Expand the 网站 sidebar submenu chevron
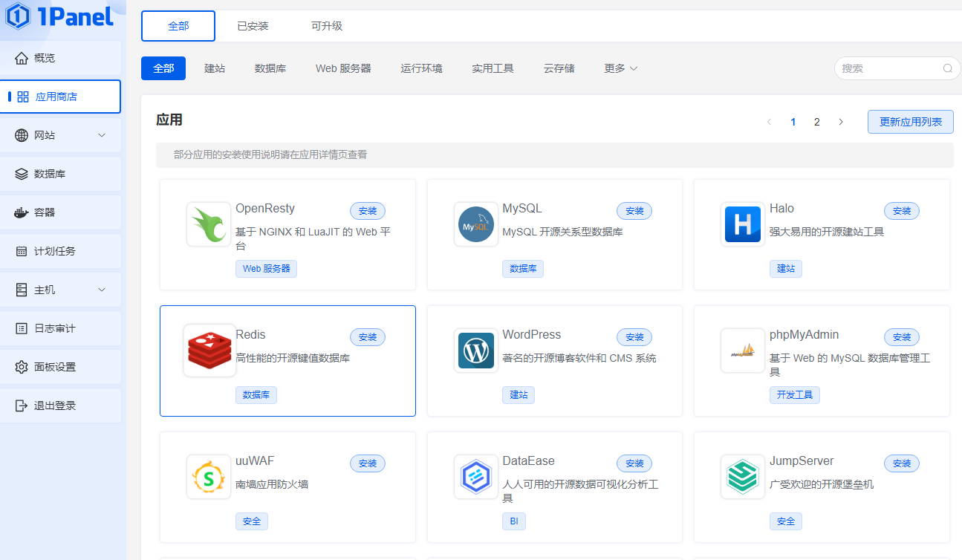Viewport: 962px width, 560px height. point(103,135)
